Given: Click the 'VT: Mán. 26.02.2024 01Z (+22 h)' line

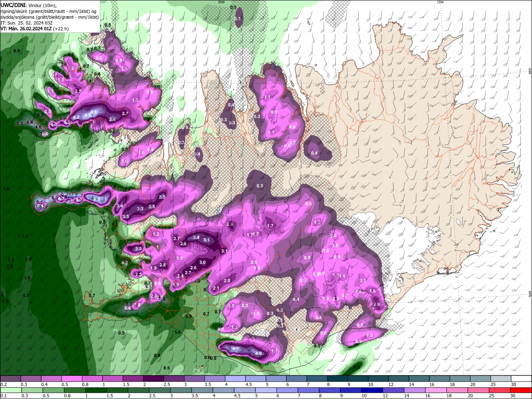Looking at the screenshot, I should 35,29.
